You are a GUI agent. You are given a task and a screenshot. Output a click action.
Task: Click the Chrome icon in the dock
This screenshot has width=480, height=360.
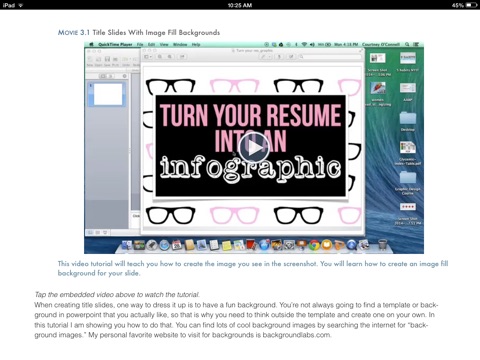coord(314,245)
